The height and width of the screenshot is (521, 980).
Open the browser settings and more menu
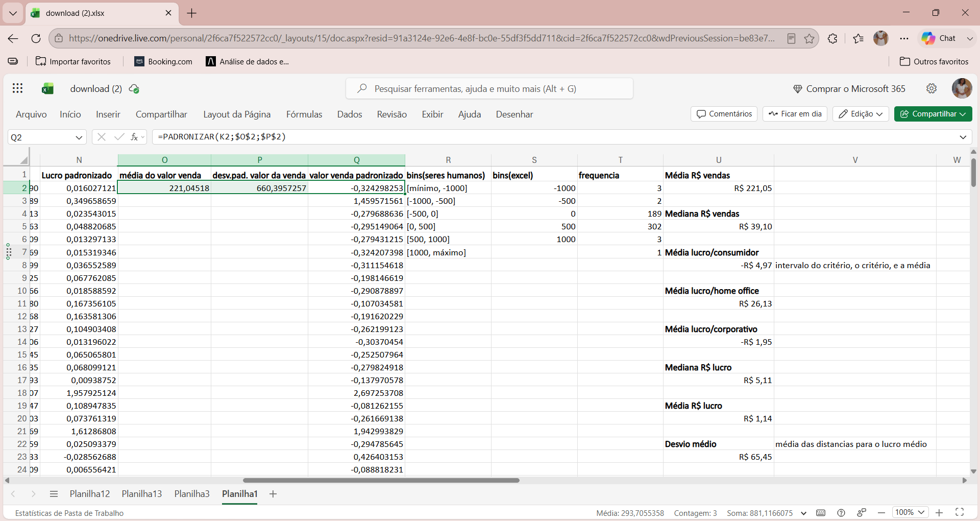click(904, 38)
